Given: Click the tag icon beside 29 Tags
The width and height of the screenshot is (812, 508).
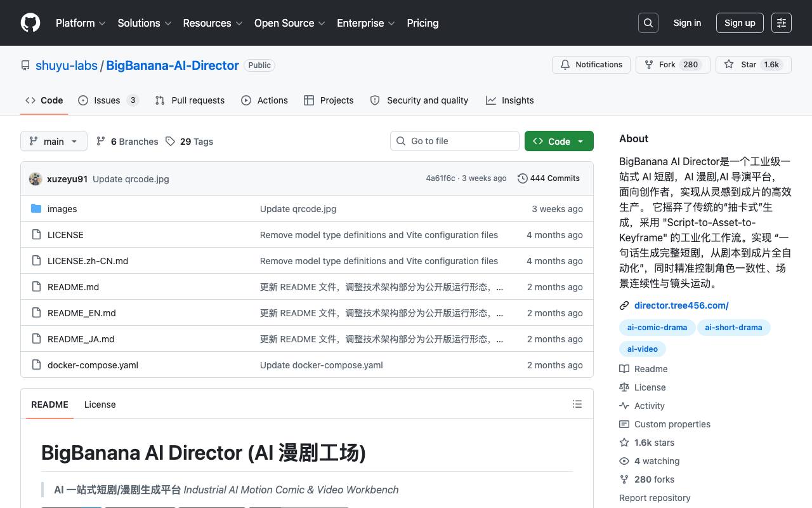Looking at the screenshot, I should 170,142.
